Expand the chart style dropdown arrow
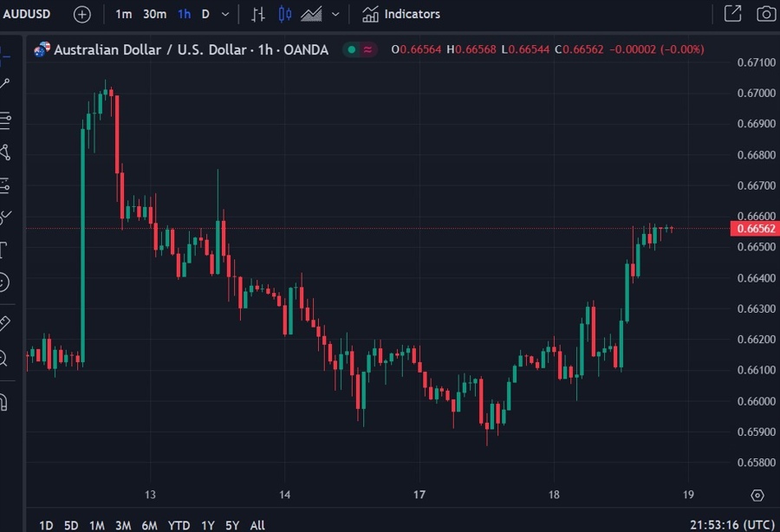Viewport: 780px width, 532px height. [x=335, y=15]
